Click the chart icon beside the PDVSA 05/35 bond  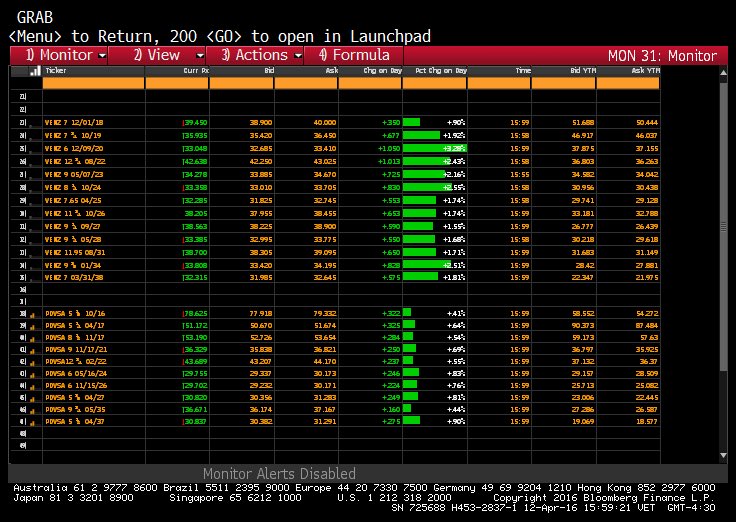31,411
